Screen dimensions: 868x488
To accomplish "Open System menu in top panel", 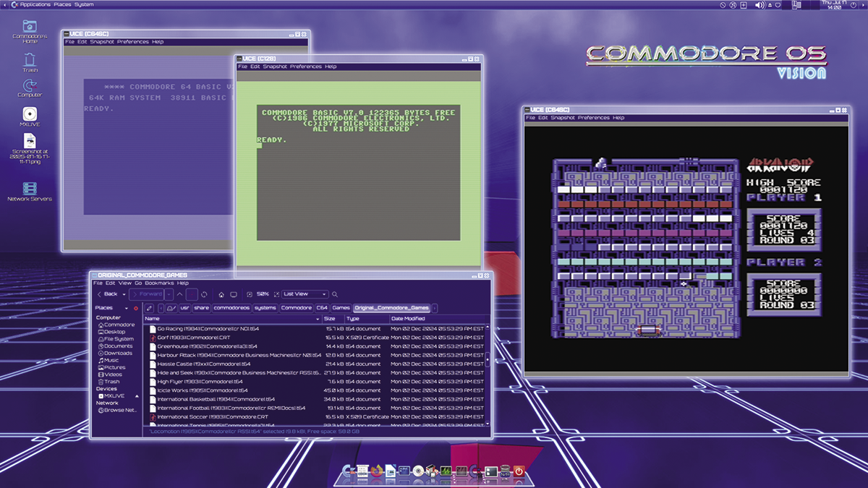I will pos(84,4).
